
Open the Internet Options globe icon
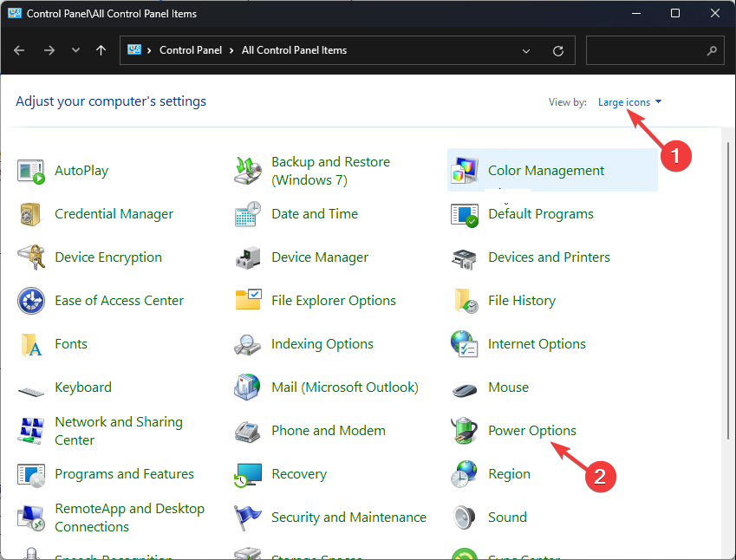click(x=465, y=344)
